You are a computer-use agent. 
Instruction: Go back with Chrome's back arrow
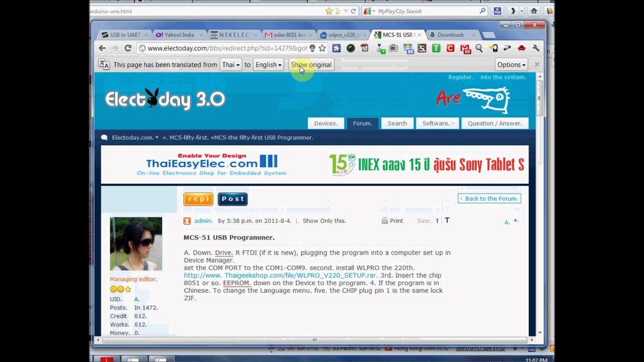[x=102, y=48]
